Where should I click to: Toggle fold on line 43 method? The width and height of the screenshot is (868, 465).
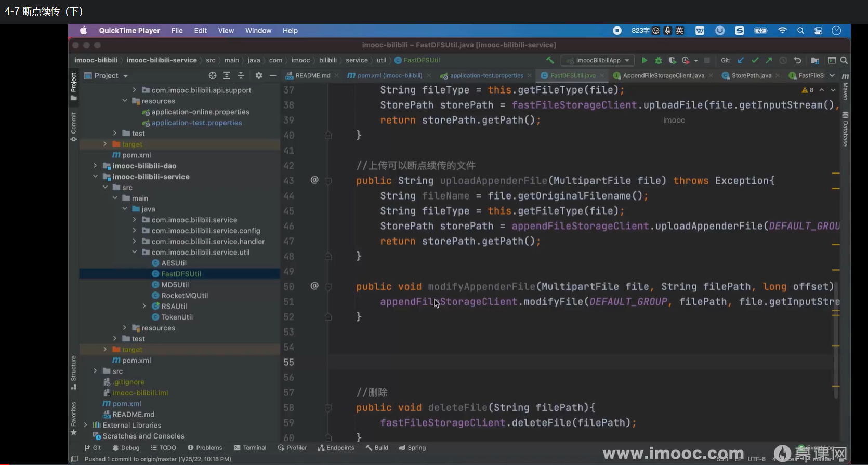[x=328, y=181]
